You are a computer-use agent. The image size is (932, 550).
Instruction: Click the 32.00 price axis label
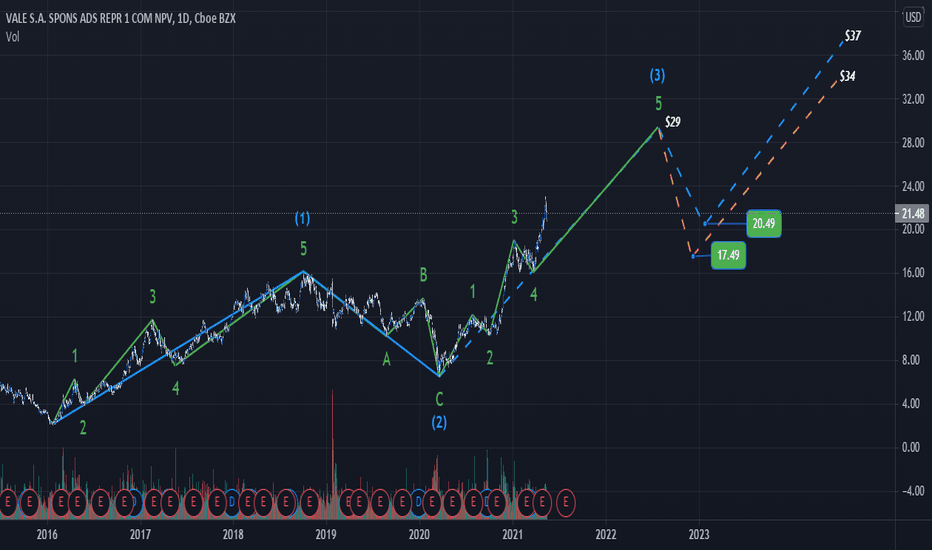[914, 99]
